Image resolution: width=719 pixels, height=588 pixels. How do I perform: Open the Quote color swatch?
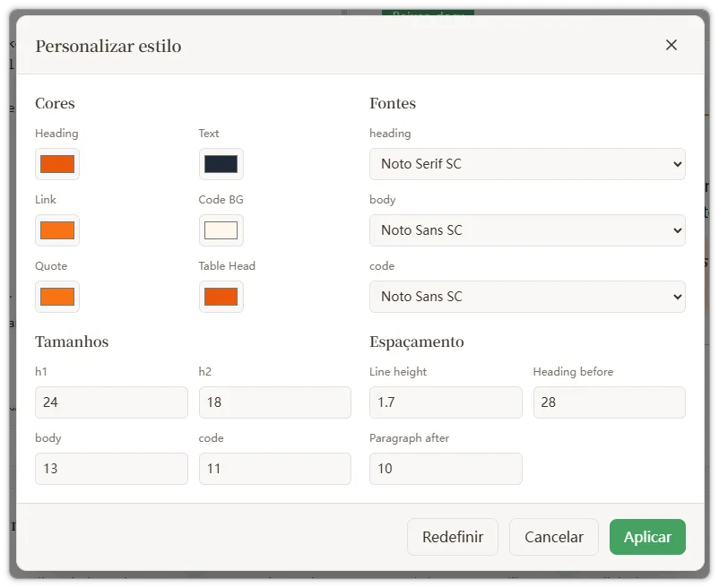(57, 297)
